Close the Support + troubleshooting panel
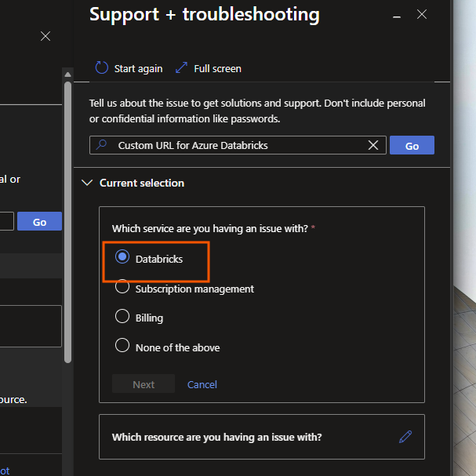 pos(422,14)
